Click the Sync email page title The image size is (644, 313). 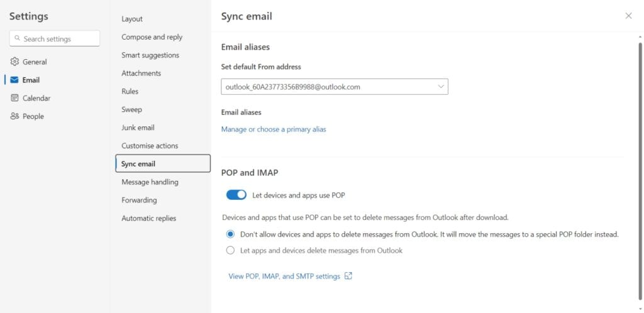(x=247, y=16)
